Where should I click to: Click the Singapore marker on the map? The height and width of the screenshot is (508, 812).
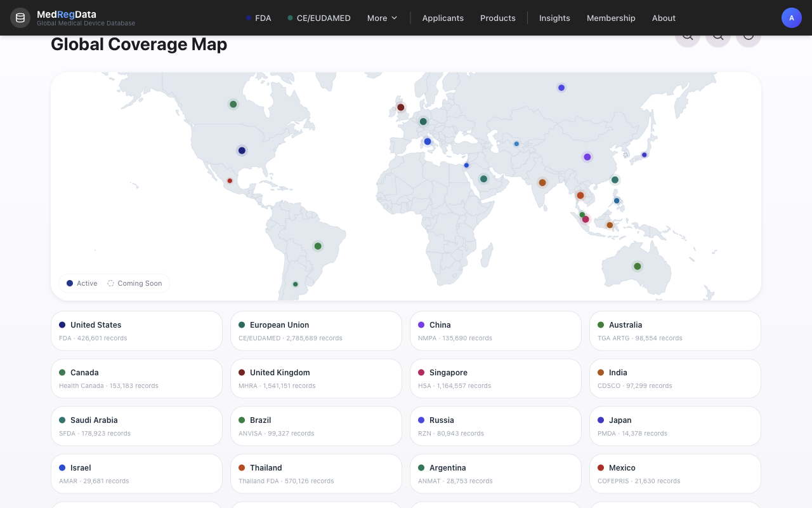[586, 220]
